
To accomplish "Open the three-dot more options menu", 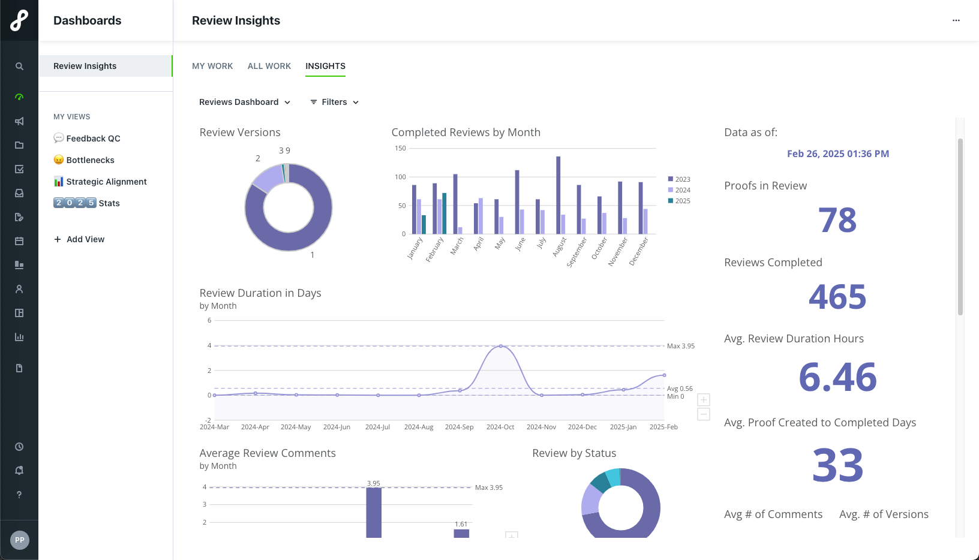I will [956, 20].
